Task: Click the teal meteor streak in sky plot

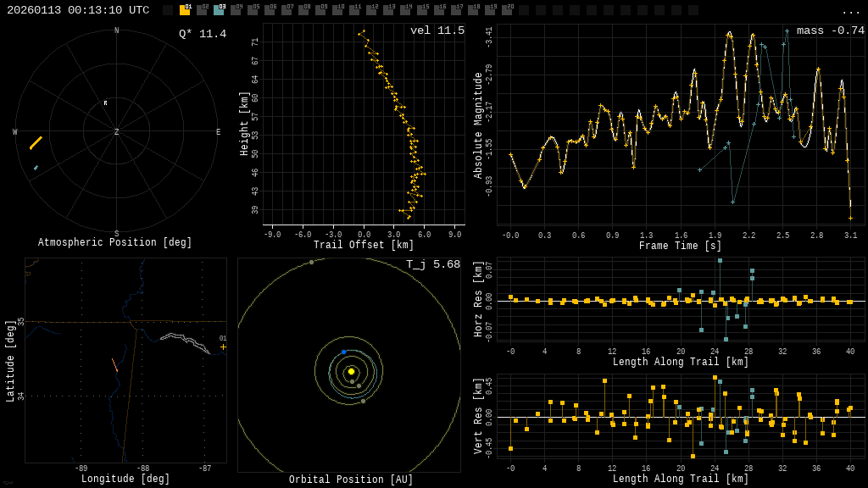Action: (36, 168)
